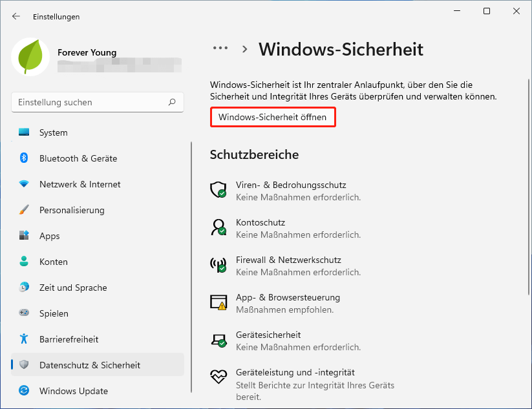
Task: Click the virus shield icon
Action: [218, 189]
